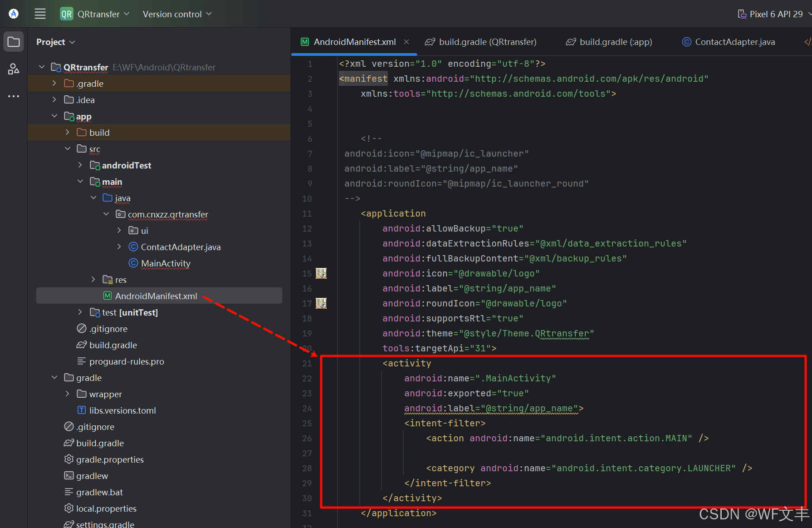Open the Structure tool window icon

pyautogui.click(x=14, y=69)
